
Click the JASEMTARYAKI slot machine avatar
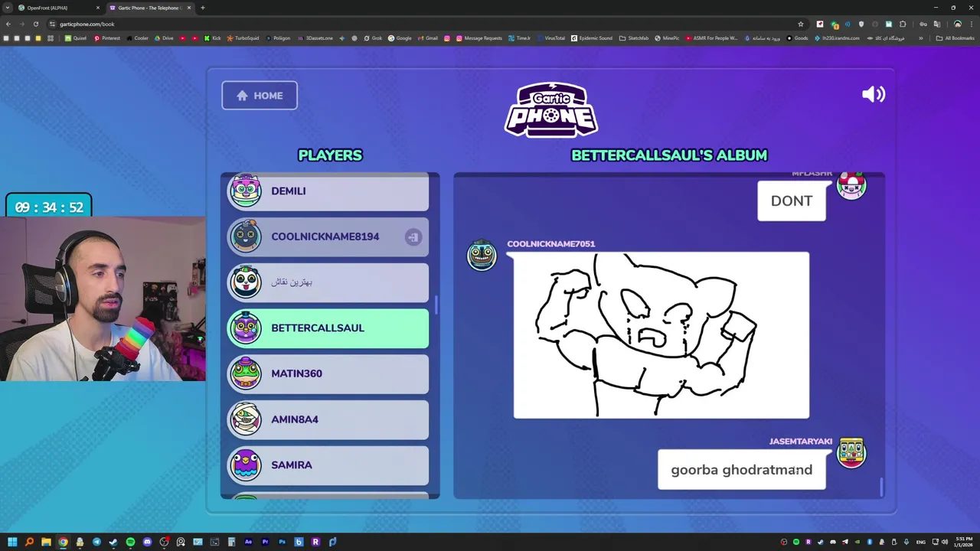[x=851, y=452]
